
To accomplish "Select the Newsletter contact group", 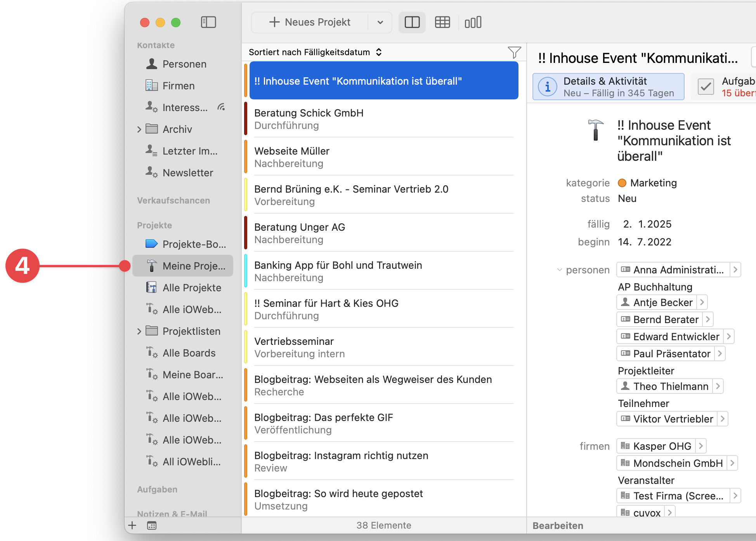I will (x=188, y=173).
